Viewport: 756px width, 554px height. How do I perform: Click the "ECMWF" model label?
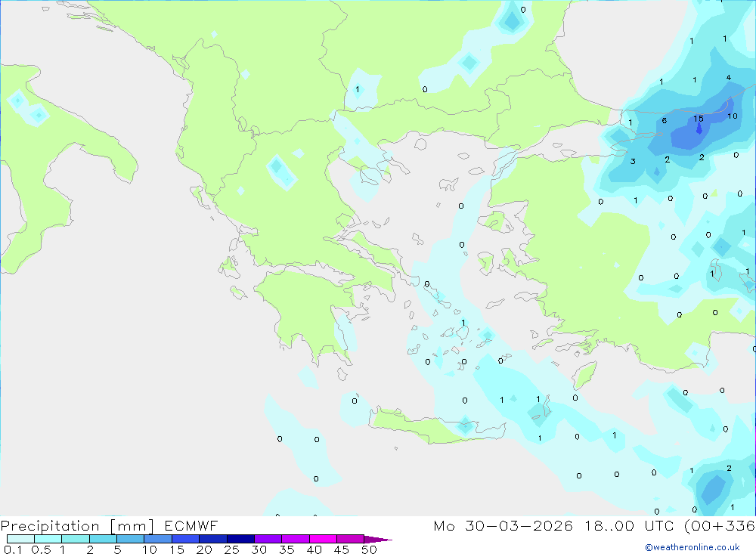click(191, 525)
